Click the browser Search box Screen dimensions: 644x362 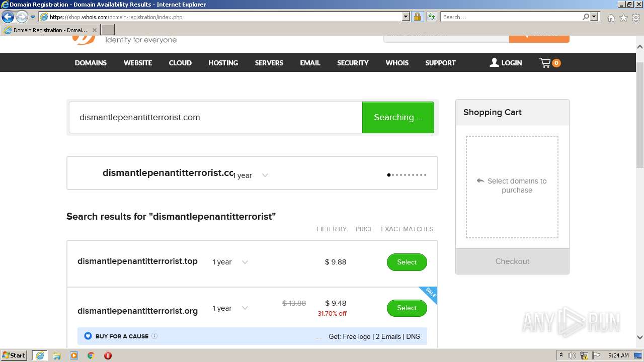click(x=511, y=17)
